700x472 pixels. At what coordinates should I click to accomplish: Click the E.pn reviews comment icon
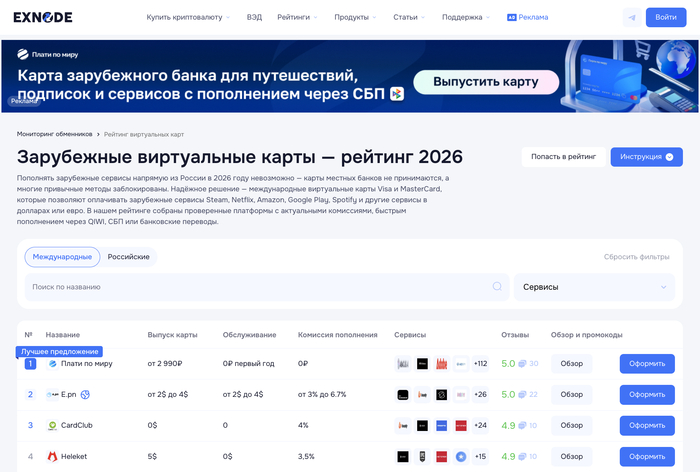[x=522, y=394]
